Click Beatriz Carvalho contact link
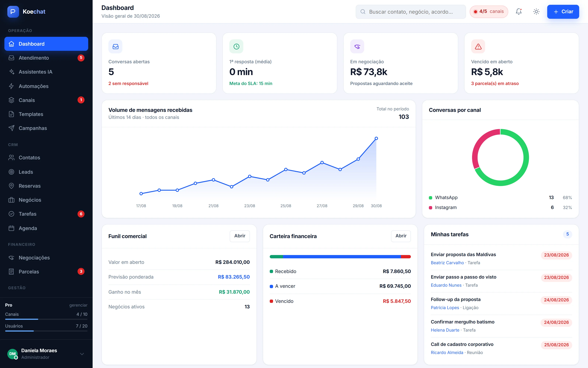The width and height of the screenshot is (588, 368). coord(447,263)
